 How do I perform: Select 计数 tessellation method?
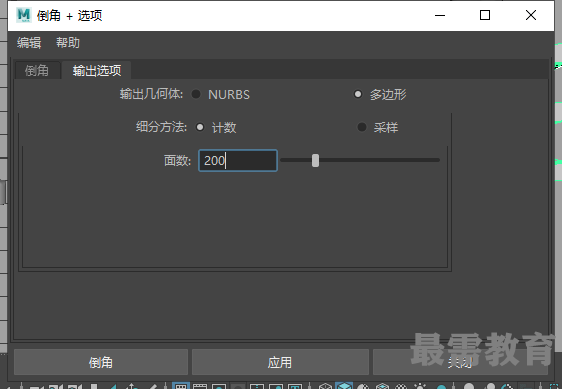tap(200, 127)
